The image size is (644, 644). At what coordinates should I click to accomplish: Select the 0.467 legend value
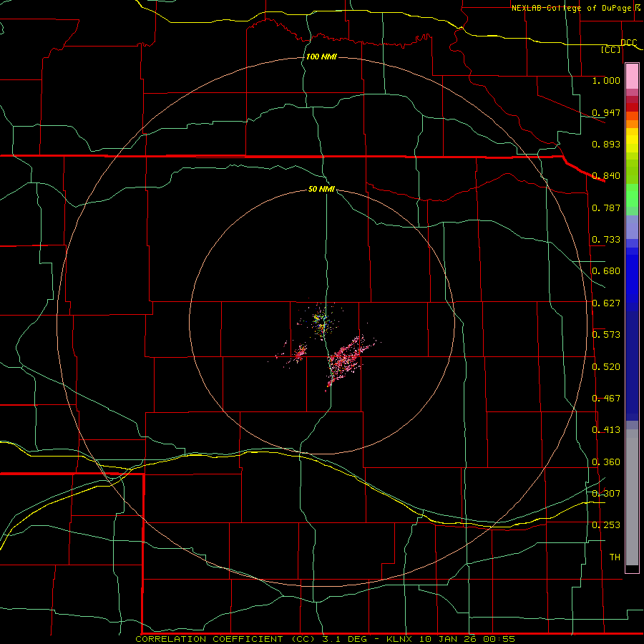[x=606, y=399]
